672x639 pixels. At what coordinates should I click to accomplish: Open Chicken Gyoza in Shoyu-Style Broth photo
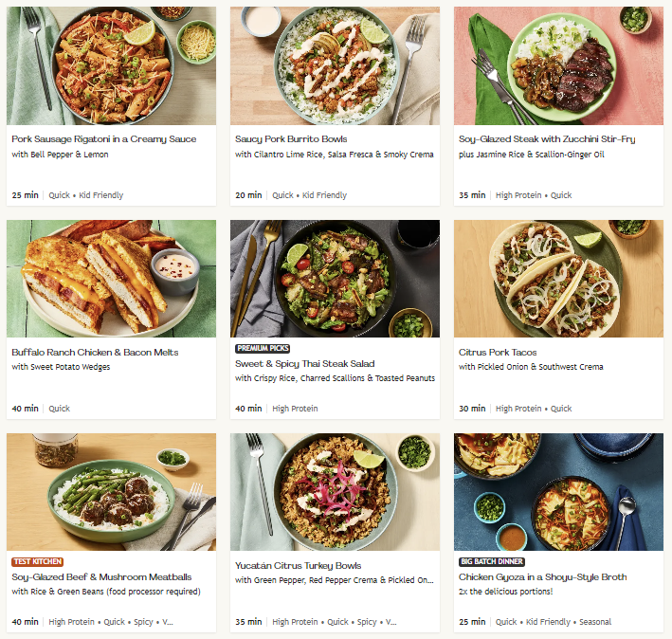558,492
